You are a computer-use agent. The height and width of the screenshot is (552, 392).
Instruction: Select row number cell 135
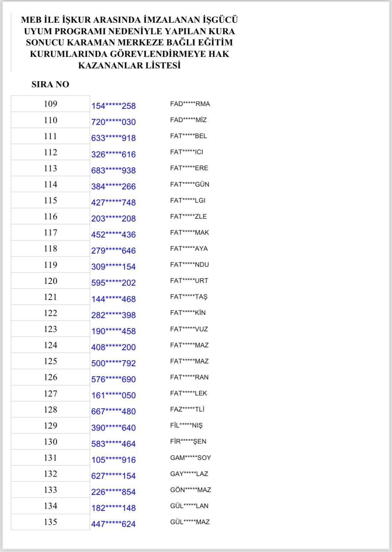[51, 522]
